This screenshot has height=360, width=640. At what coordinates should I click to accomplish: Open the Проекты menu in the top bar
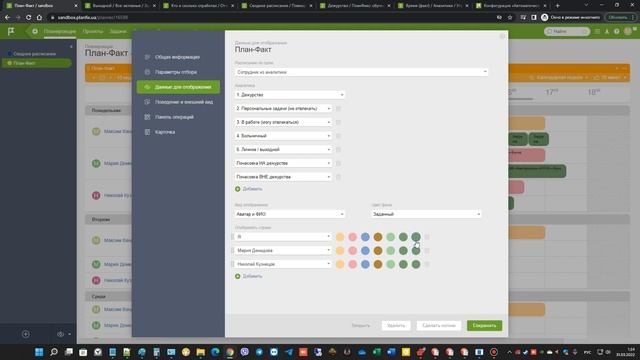(x=92, y=31)
